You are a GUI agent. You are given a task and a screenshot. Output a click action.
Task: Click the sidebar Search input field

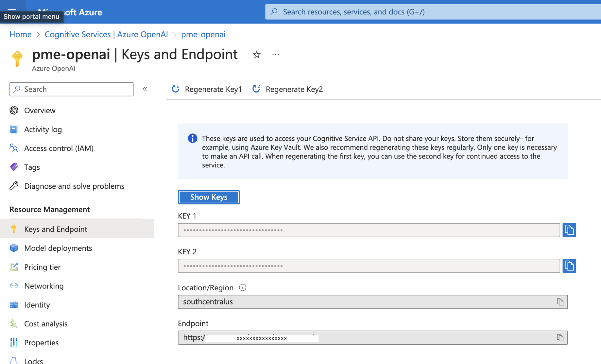tap(71, 89)
